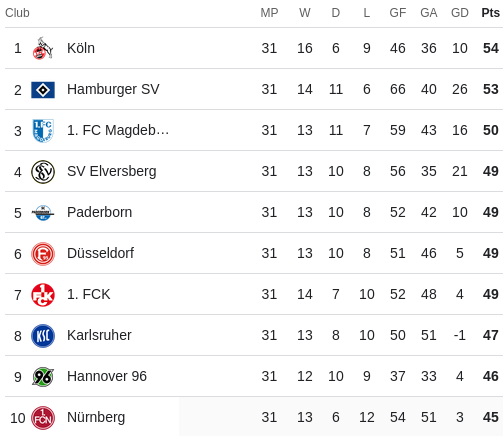
Task: Open the Köln team name link
Action: [x=81, y=48]
